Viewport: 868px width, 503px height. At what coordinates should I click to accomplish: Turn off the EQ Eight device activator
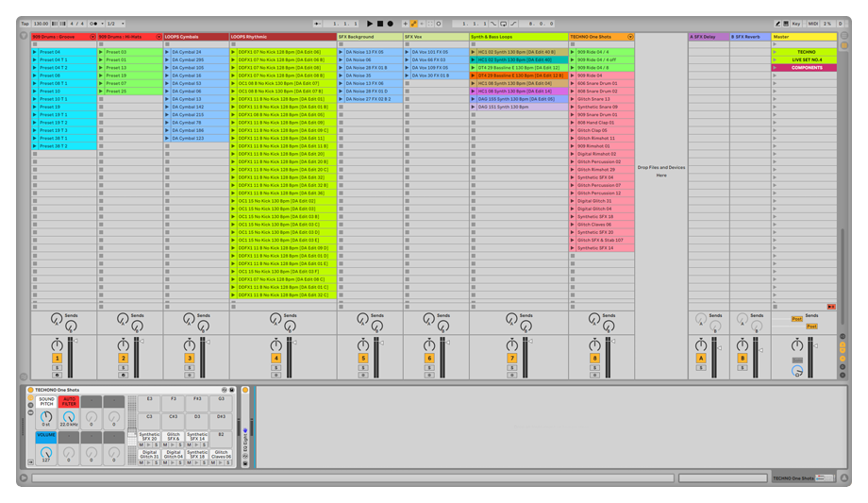pos(245,390)
